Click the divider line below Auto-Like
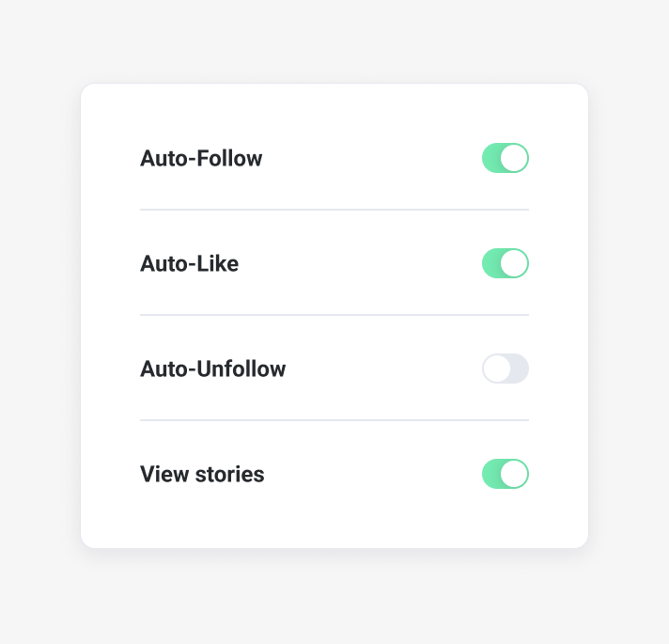Screen dimensions: 669x644 (334, 315)
